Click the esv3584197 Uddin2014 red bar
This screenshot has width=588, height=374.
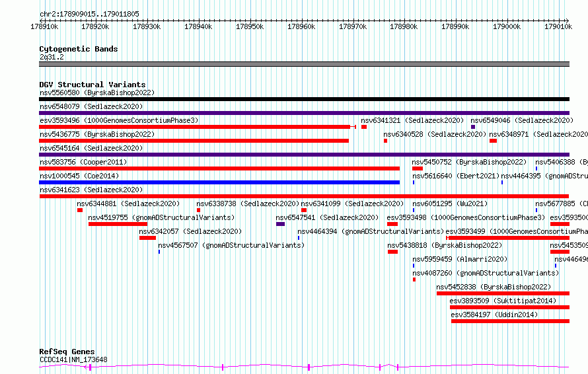(511, 321)
